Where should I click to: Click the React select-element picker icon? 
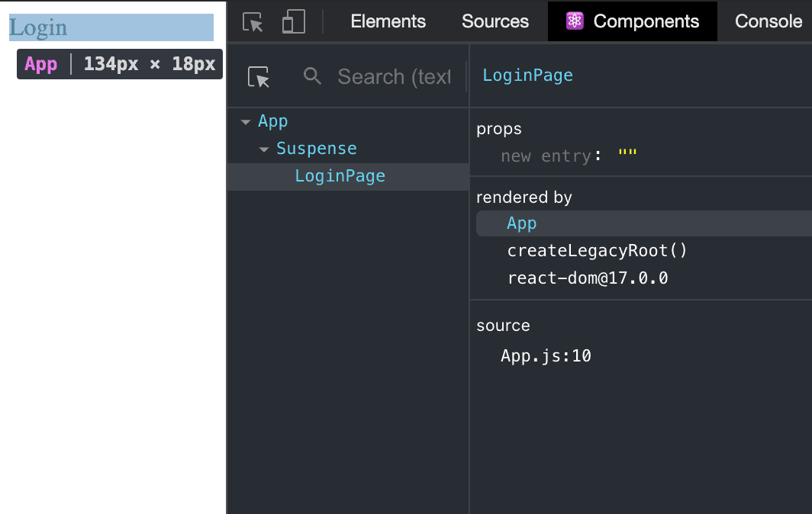pos(259,77)
